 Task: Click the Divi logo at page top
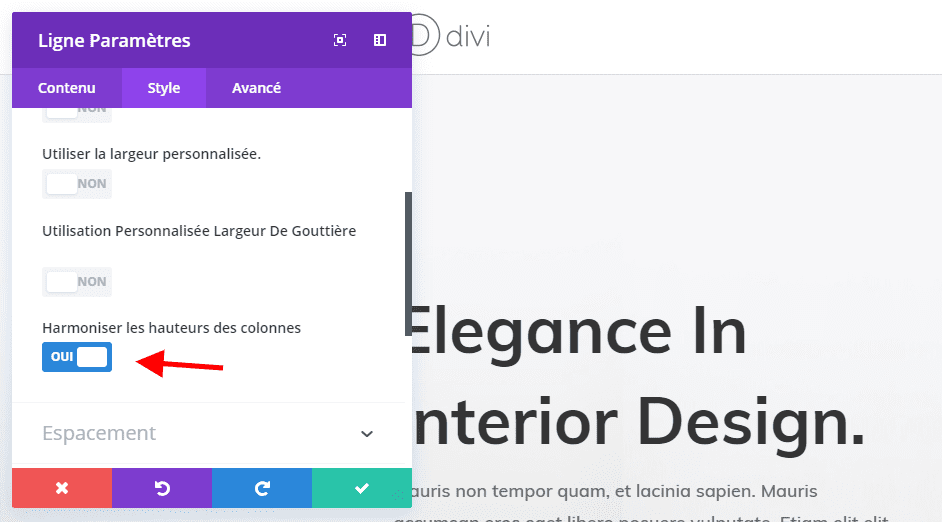[450, 37]
